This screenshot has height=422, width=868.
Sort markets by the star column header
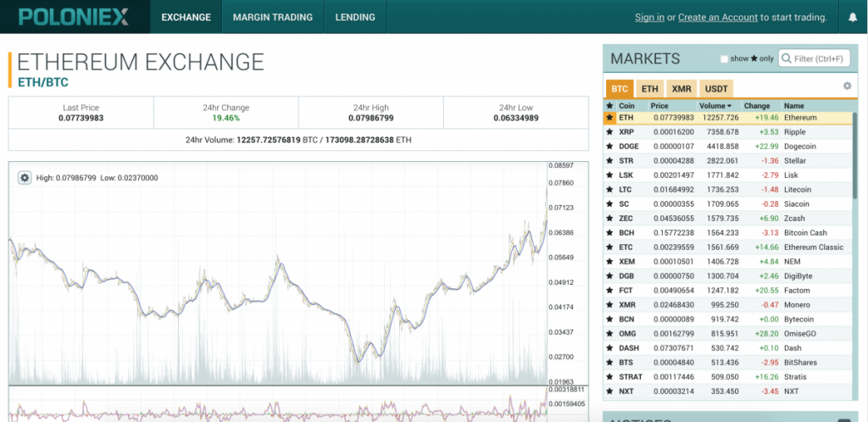pyautogui.click(x=609, y=106)
